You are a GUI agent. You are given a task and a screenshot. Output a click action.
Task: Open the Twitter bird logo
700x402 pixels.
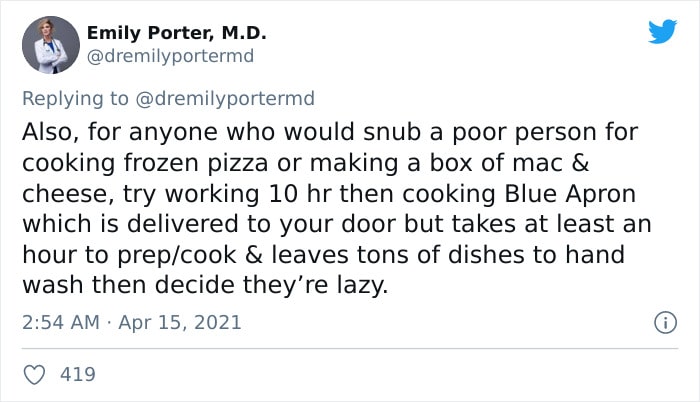(x=662, y=31)
